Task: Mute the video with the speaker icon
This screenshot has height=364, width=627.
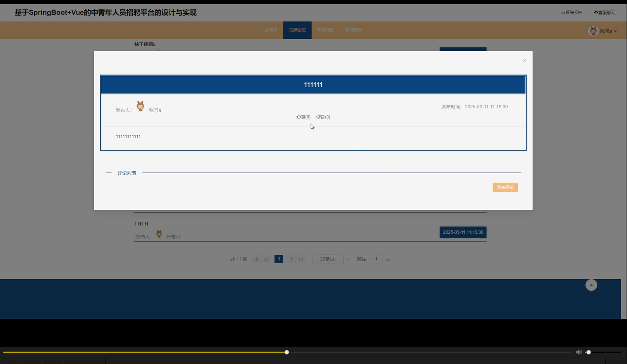Action: pyautogui.click(x=579, y=352)
